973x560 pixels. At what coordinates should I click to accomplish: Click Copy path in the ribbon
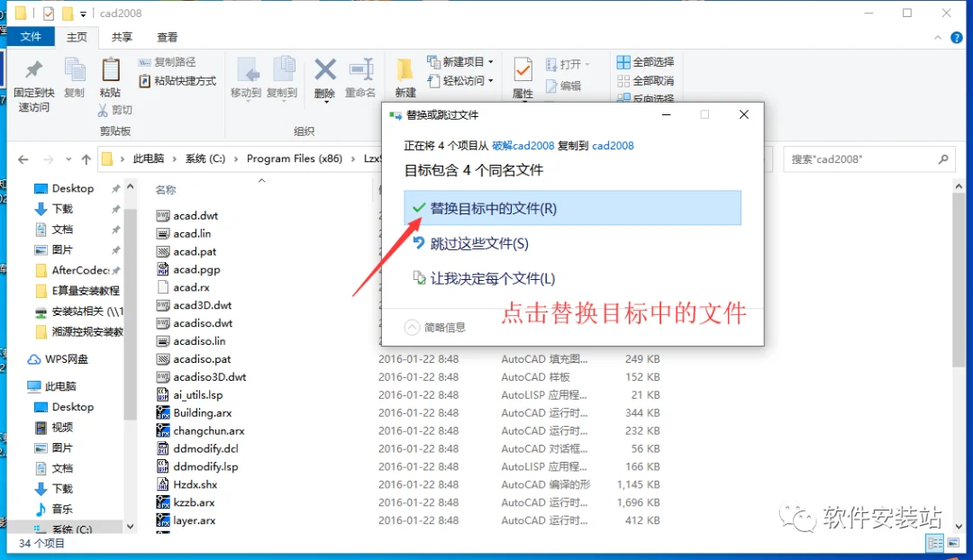pos(168,62)
